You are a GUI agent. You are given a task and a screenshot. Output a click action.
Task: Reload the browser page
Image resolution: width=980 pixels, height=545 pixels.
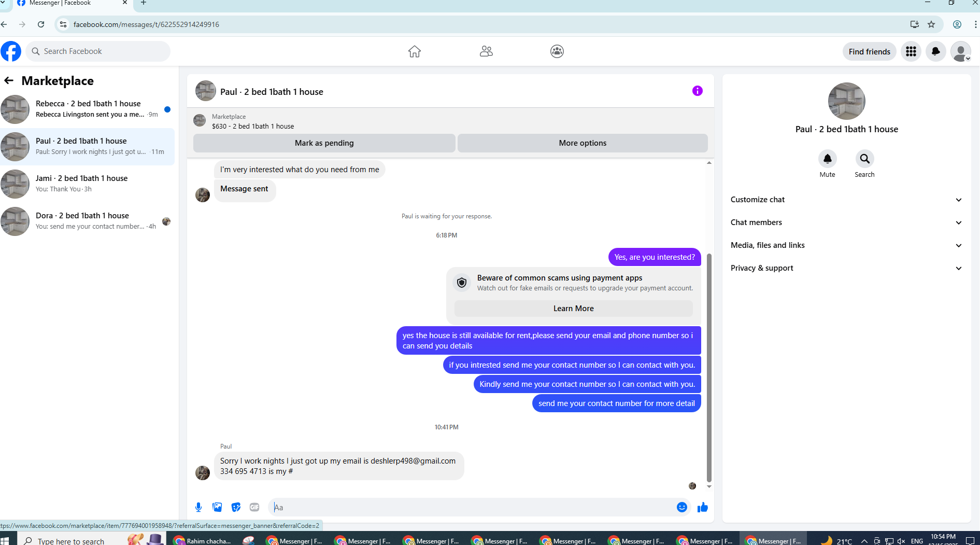click(41, 24)
